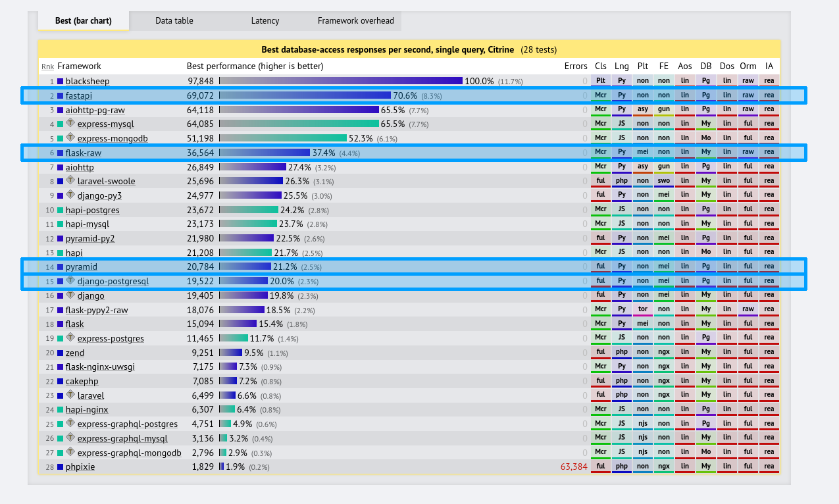The width and height of the screenshot is (839, 504).
Task: Click the T badge icon beside django-py3
Action: click(x=70, y=195)
